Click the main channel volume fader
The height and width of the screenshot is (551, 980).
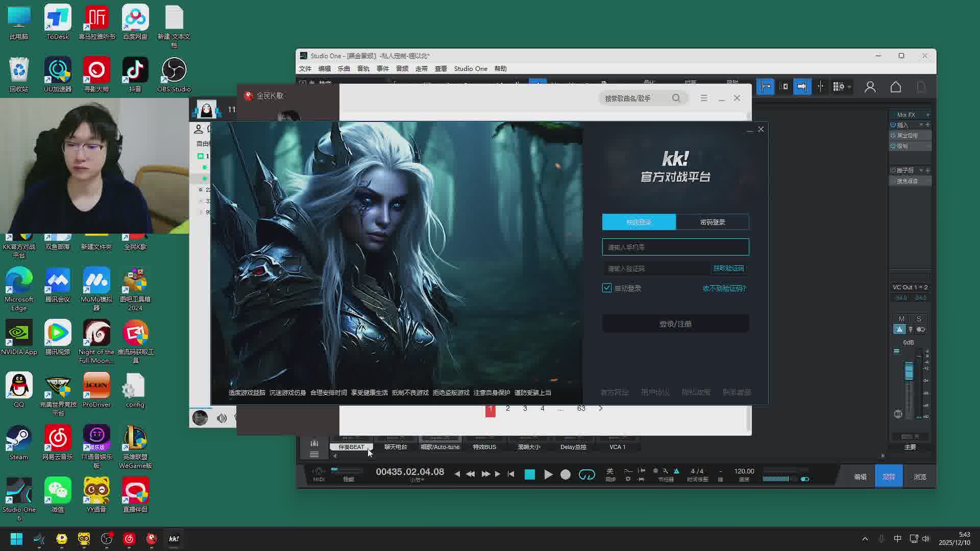pyautogui.click(x=909, y=371)
